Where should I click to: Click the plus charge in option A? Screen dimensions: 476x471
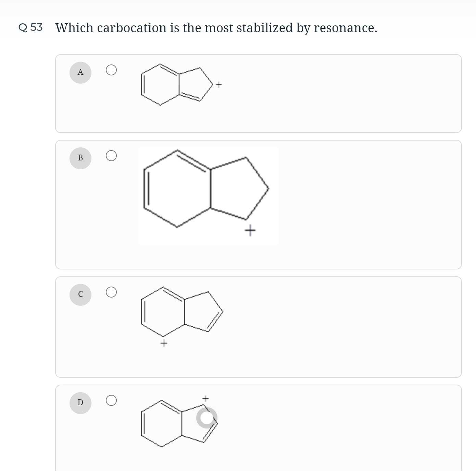pos(219,84)
